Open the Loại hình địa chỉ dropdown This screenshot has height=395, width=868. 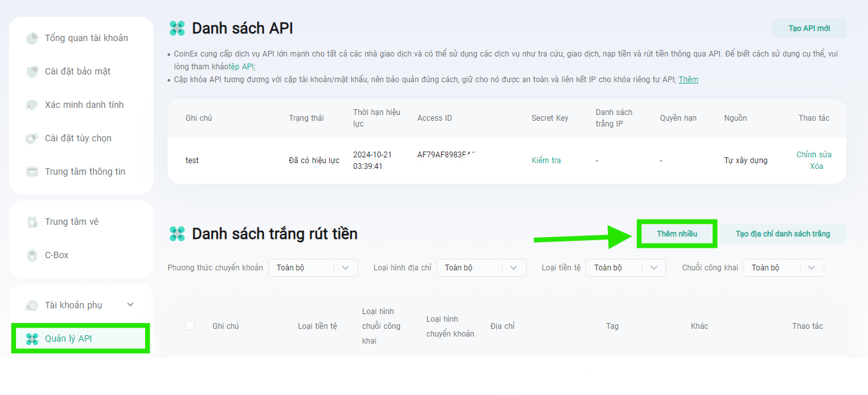482,268
